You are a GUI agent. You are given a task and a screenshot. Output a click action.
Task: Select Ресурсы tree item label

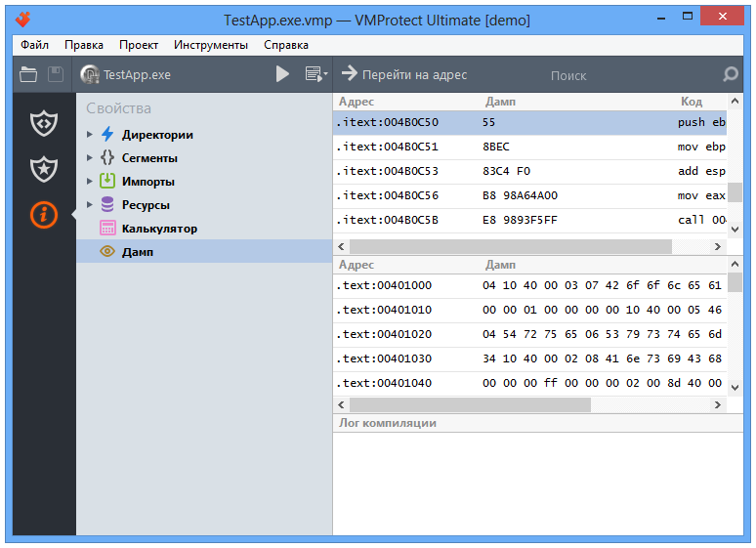tap(146, 205)
